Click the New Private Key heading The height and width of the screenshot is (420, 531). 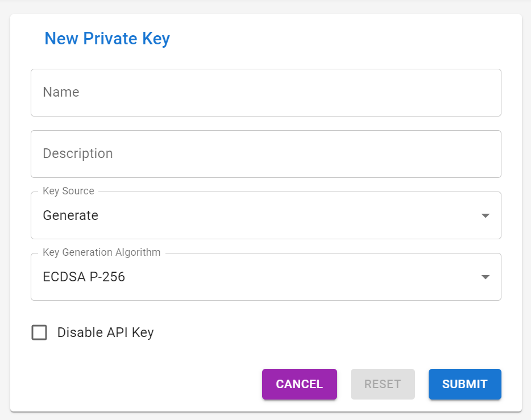107,39
